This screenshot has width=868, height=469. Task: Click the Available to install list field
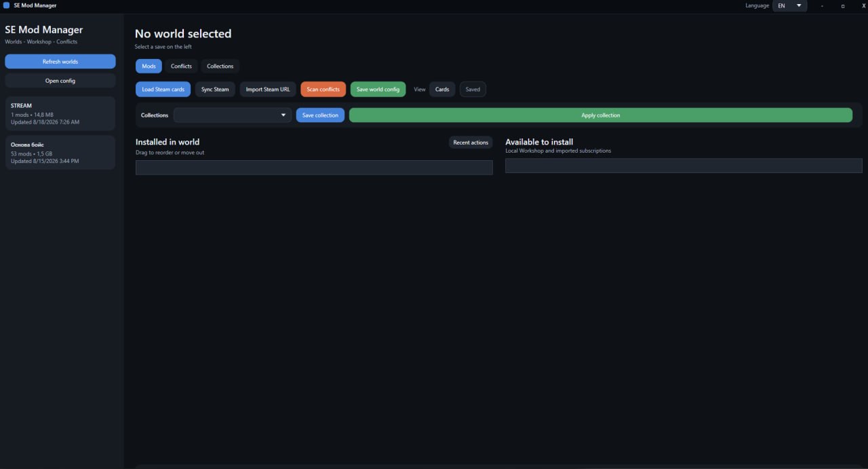click(684, 166)
